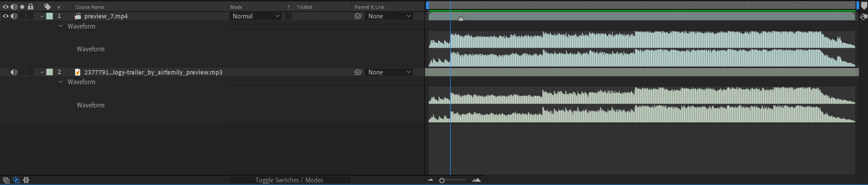868x185 pixels.
Task: Expand or collapse the Layer Switches pane
Action: [6, 180]
